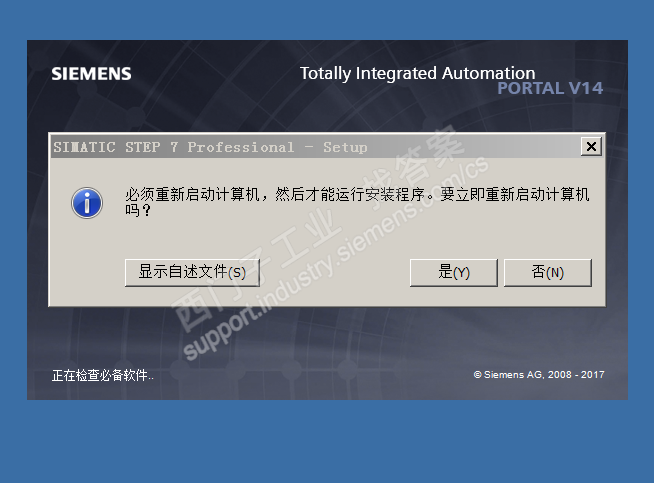
Task: Click the status text '正在检查必备软件..'
Action: [103, 375]
